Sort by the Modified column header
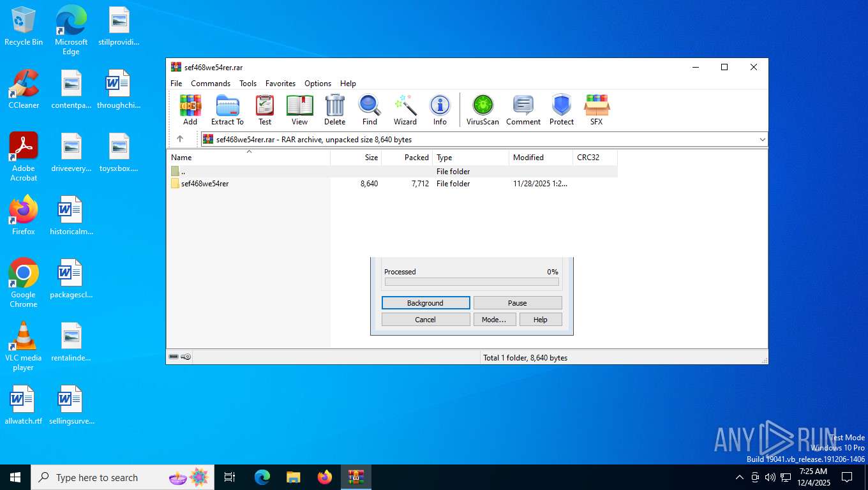This screenshot has width=868, height=490. tap(541, 158)
